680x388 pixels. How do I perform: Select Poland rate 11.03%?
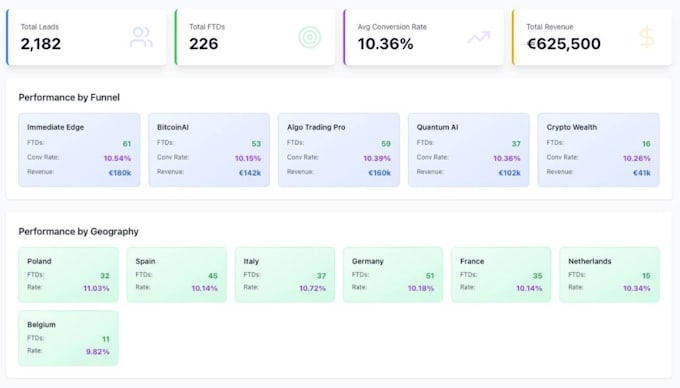[x=96, y=288]
